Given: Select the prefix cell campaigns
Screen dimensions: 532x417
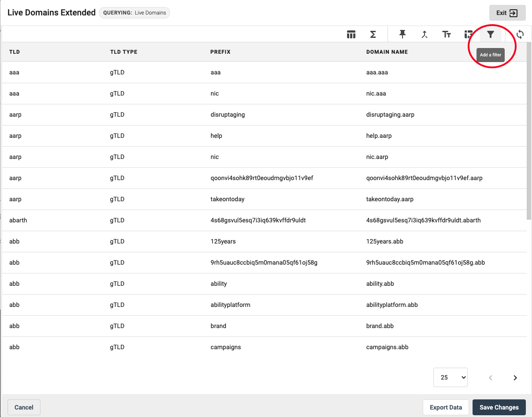Looking at the screenshot, I should [225, 347].
